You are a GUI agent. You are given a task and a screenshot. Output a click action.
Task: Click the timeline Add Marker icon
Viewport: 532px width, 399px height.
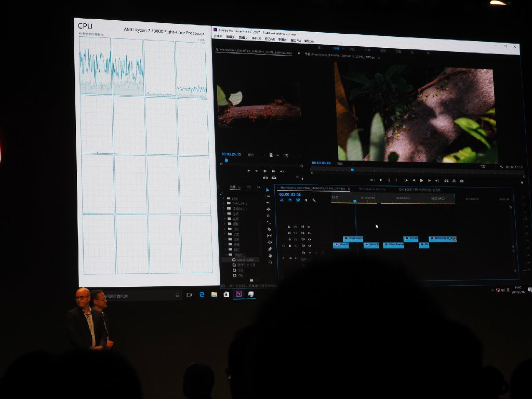(x=307, y=200)
